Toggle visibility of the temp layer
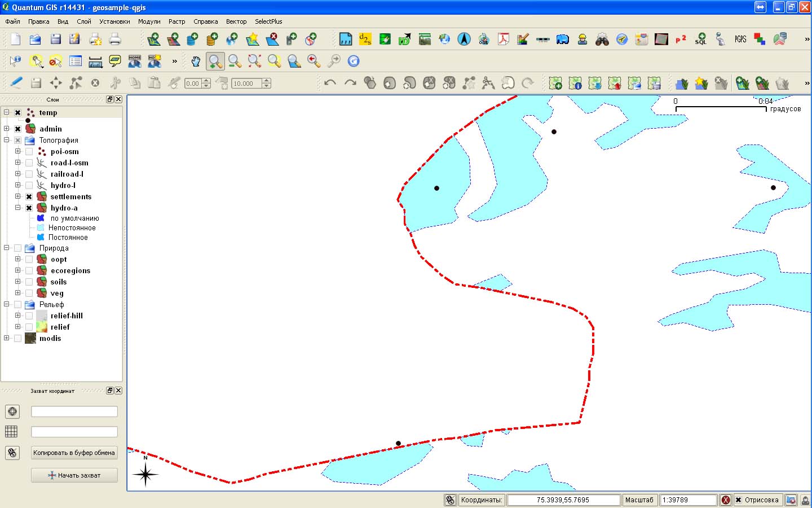812x508 pixels. 17,113
